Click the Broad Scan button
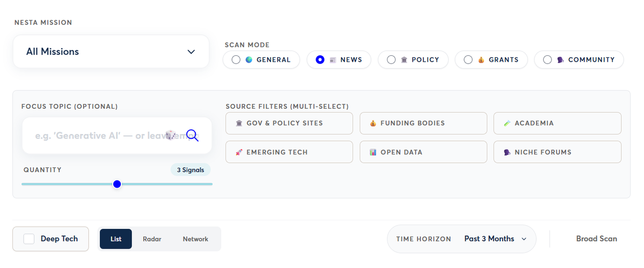644x268 pixels. pos(597,239)
